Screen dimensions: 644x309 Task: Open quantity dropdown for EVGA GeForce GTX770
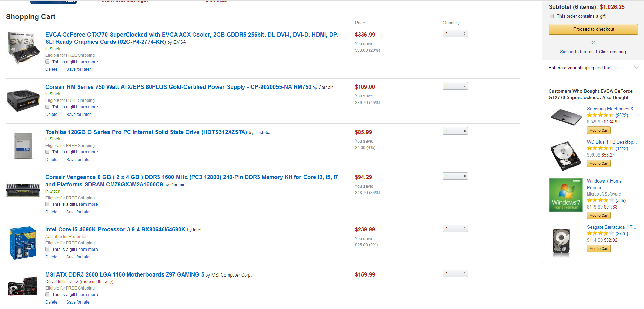tap(455, 33)
